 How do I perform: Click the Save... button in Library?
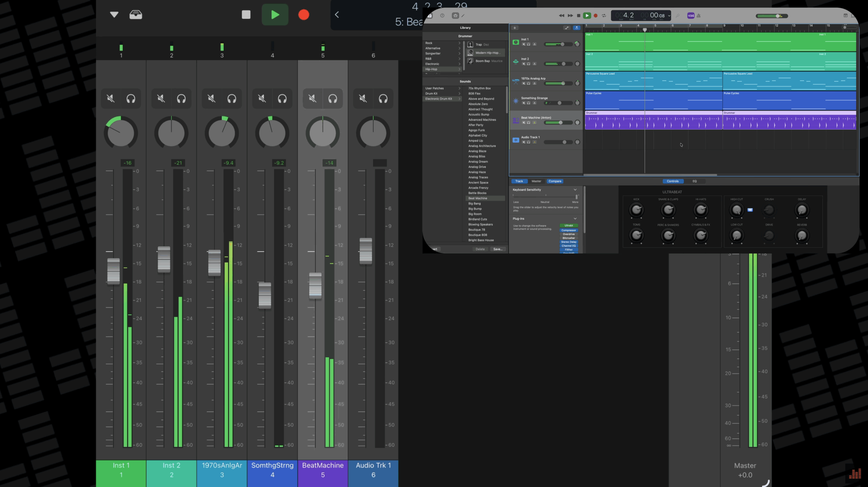pyautogui.click(x=498, y=249)
